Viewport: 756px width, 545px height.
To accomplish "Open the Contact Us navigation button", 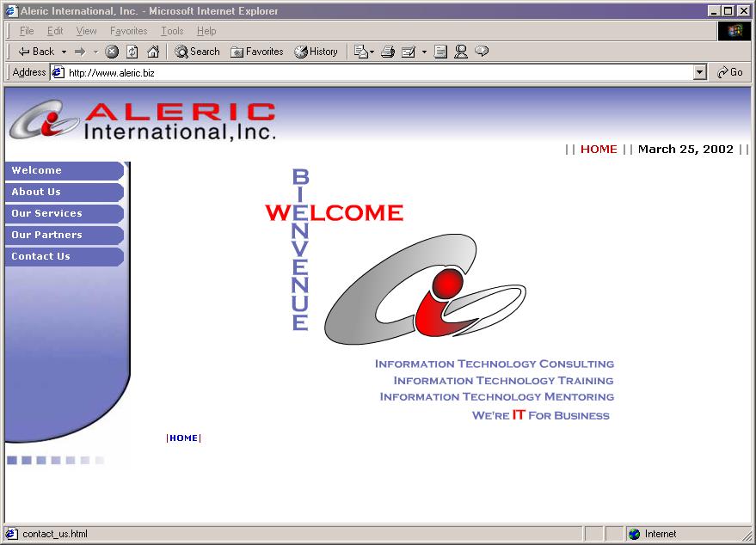I will point(65,256).
